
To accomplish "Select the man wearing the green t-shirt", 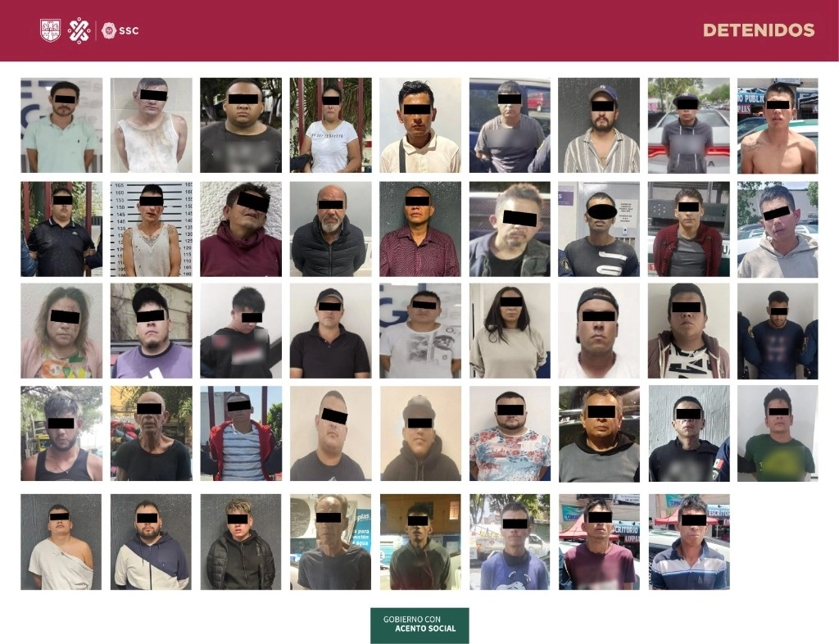I will coord(777,433).
